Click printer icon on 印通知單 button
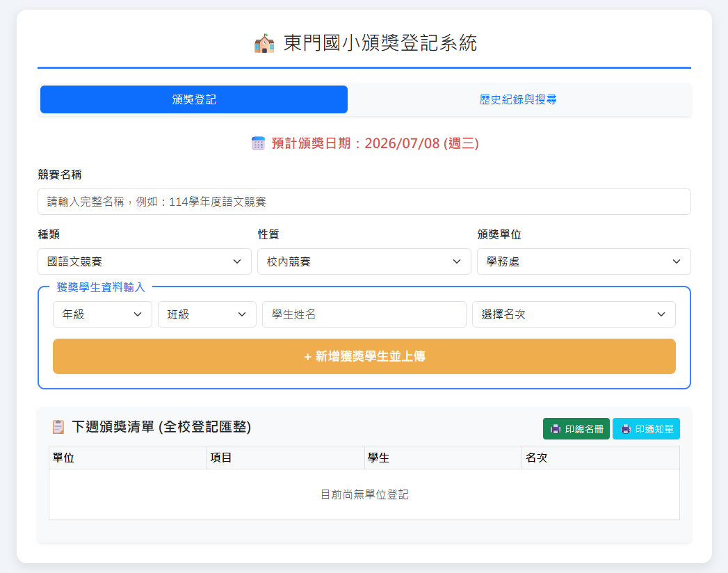The image size is (728, 573). click(626, 429)
